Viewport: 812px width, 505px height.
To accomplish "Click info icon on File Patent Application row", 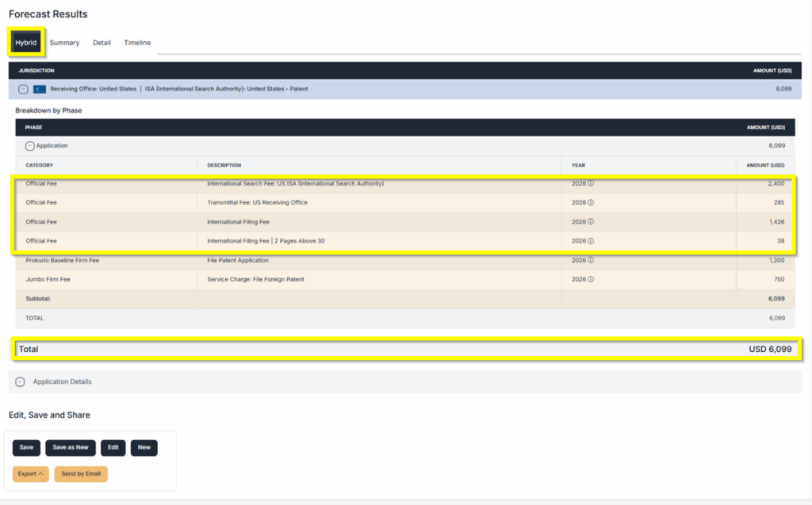I will coord(591,260).
